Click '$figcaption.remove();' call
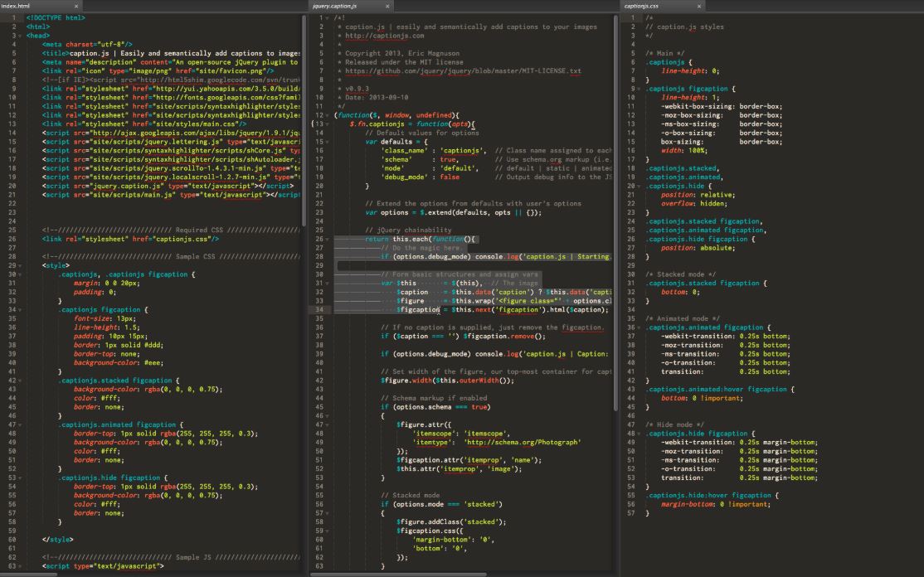The image size is (924, 577). (x=504, y=337)
